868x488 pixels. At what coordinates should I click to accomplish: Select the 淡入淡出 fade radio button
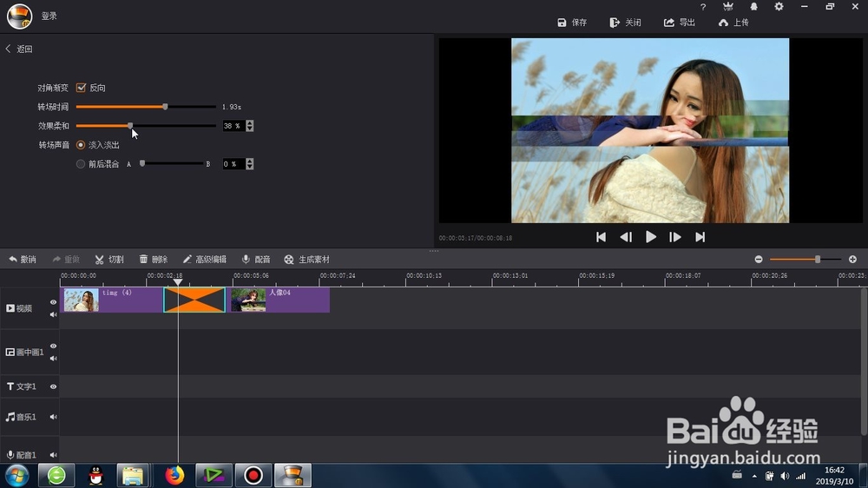[81, 144]
